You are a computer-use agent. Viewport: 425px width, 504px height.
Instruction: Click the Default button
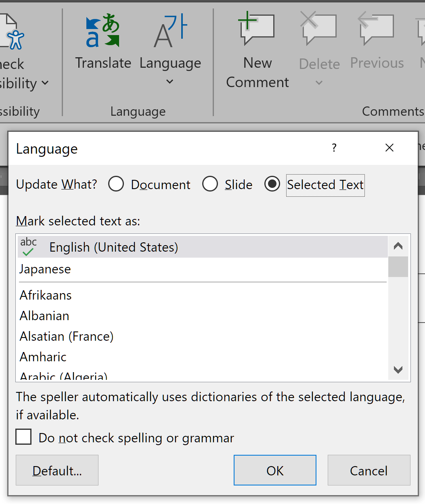click(x=57, y=470)
